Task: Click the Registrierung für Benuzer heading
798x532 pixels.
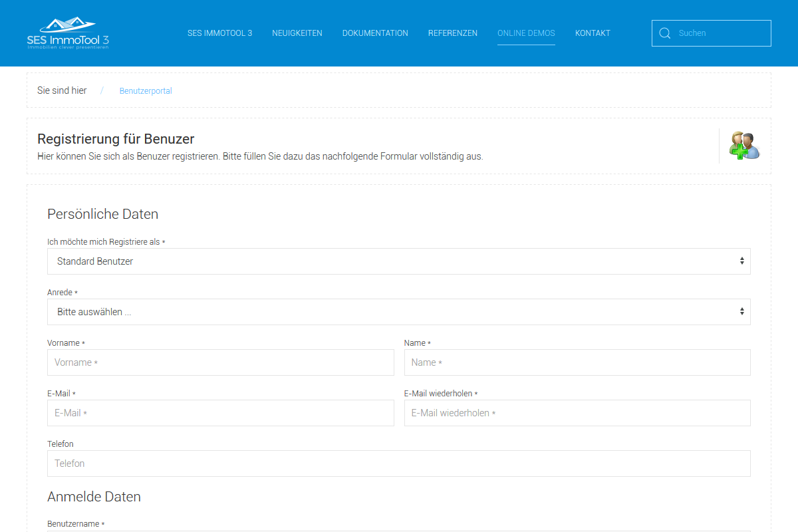Action: click(x=116, y=139)
